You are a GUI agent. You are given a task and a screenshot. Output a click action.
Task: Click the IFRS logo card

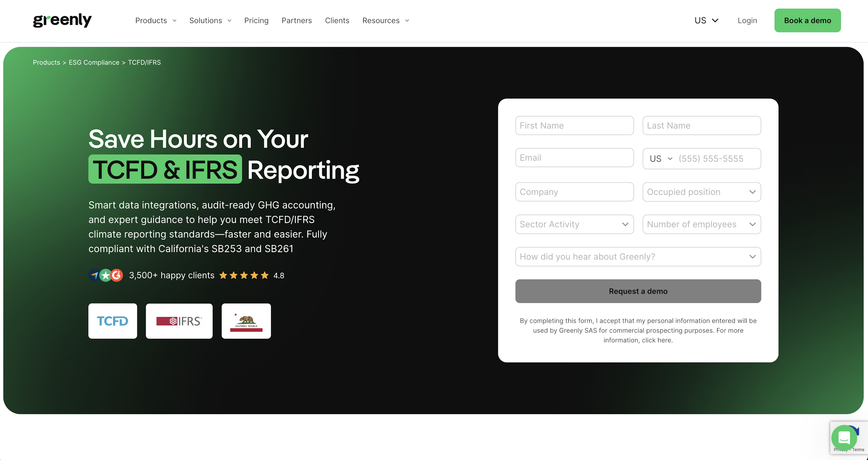[179, 321]
